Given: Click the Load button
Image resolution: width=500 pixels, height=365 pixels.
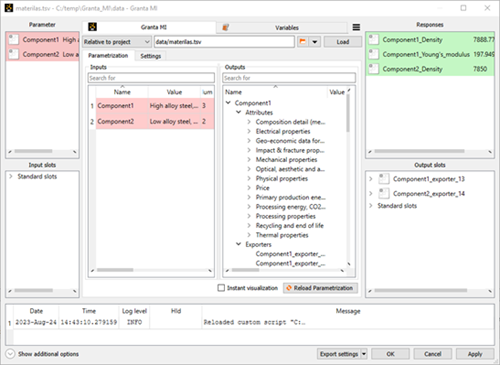Looking at the screenshot, I should coord(343,42).
